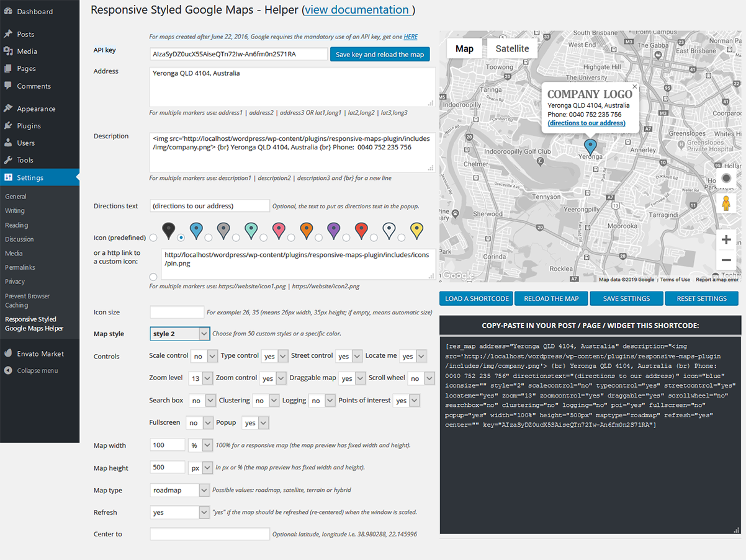
Task: Click the black predefined pin icon
Action: pyautogui.click(x=168, y=231)
